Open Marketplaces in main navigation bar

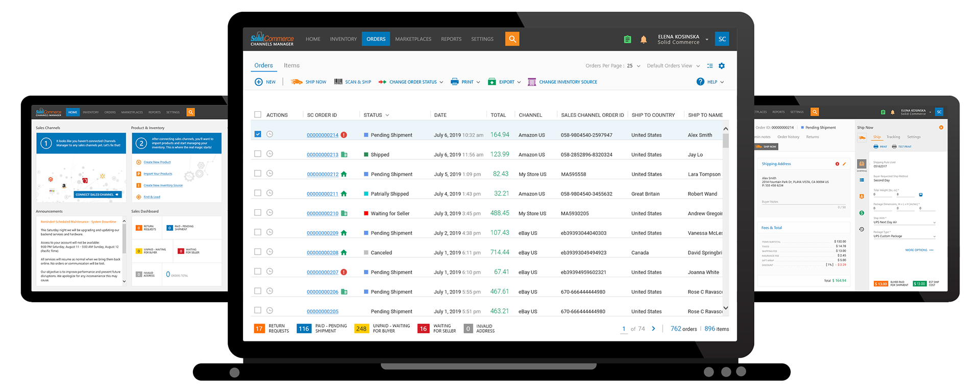[413, 39]
